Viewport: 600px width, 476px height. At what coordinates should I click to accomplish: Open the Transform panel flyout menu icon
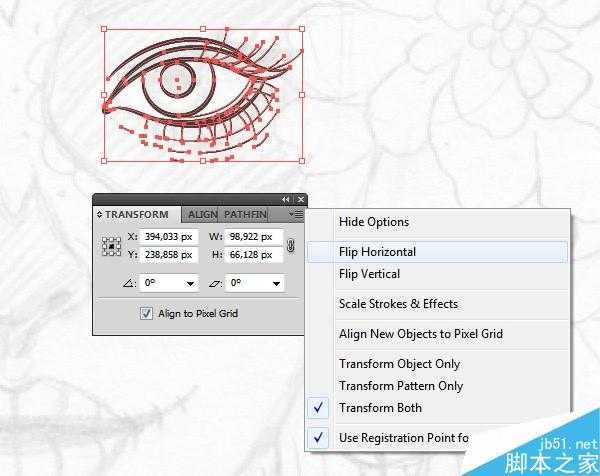pos(296,214)
